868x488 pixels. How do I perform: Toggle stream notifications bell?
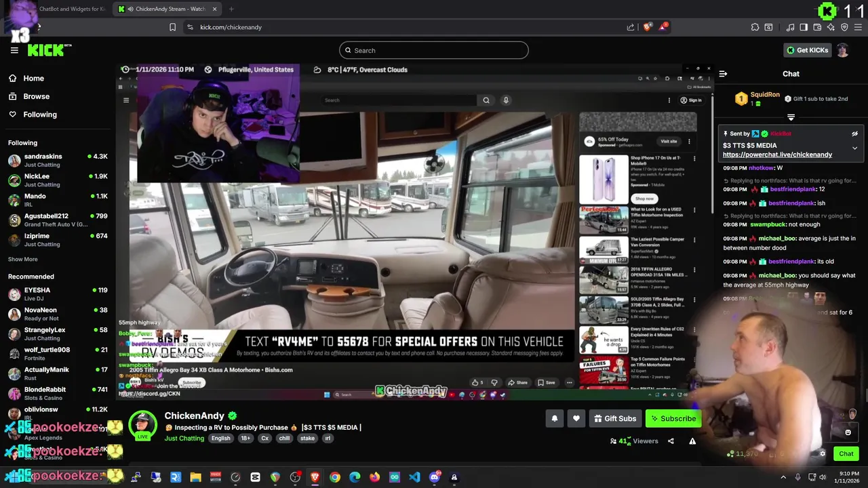(x=554, y=419)
